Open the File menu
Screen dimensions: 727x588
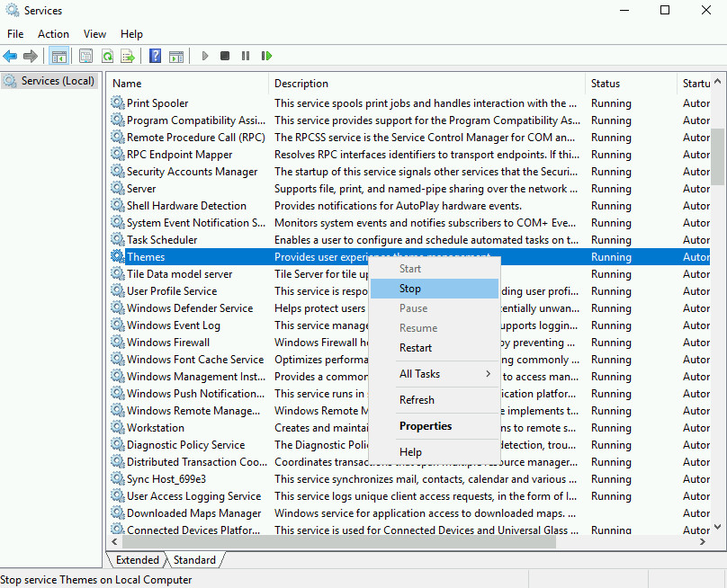15,34
